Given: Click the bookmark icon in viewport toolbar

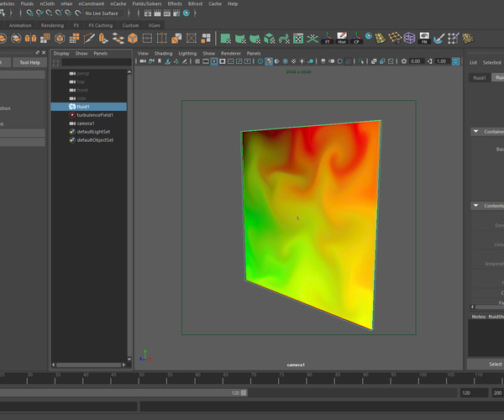Looking at the screenshot, I should [160, 61].
